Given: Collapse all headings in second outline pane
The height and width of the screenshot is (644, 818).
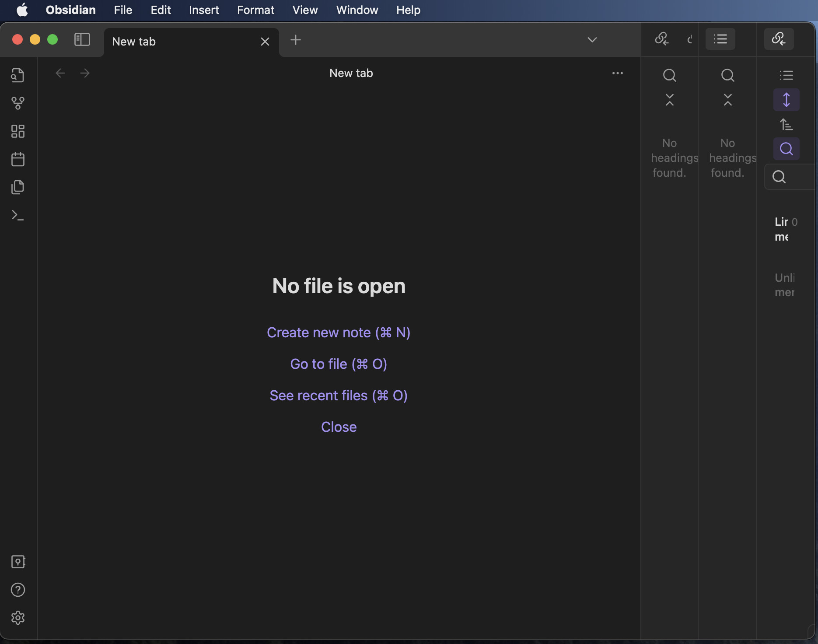Looking at the screenshot, I should pos(728,100).
